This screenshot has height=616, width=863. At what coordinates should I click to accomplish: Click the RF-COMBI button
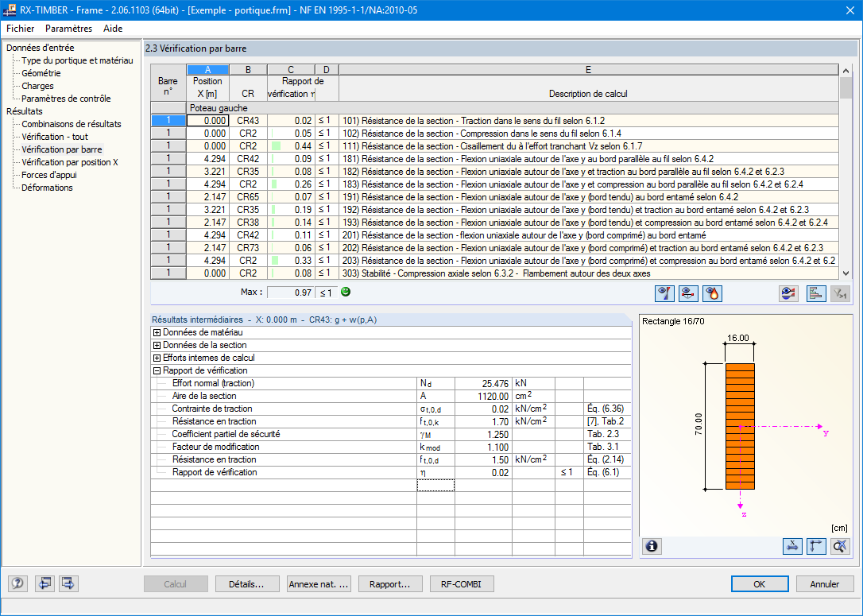[461, 584]
